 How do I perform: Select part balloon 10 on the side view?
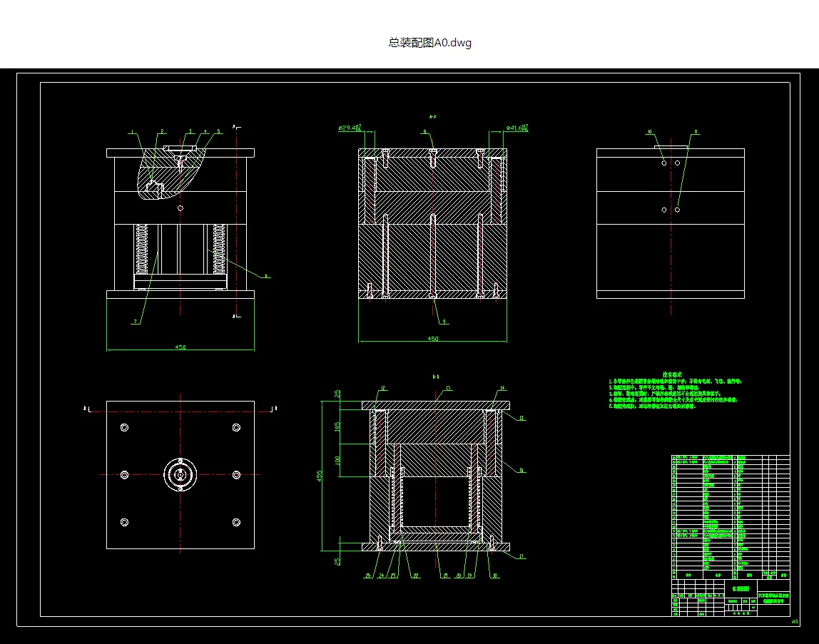pyautogui.click(x=650, y=132)
